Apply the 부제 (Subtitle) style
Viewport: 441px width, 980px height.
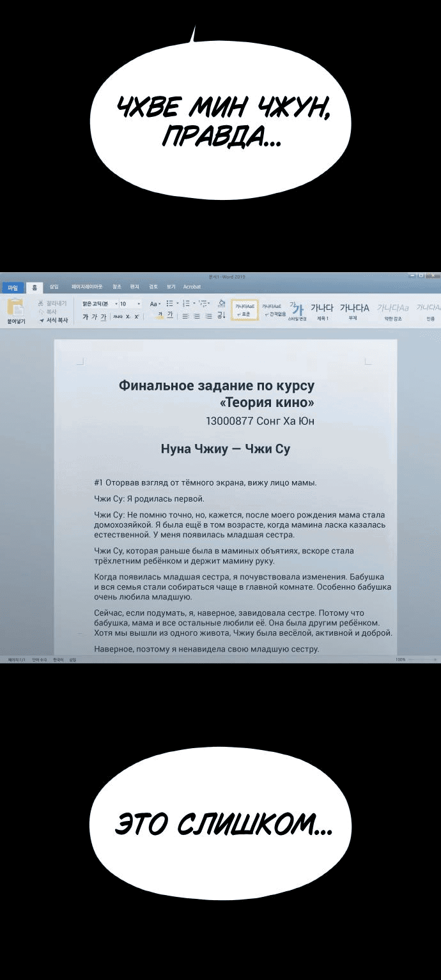click(354, 311)
